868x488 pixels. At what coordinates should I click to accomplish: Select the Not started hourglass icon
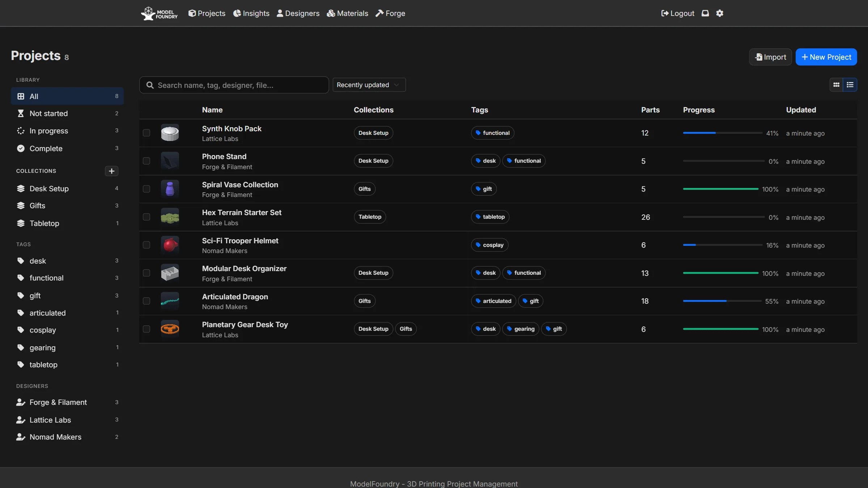pyautogui.click(x=21, y=114)
